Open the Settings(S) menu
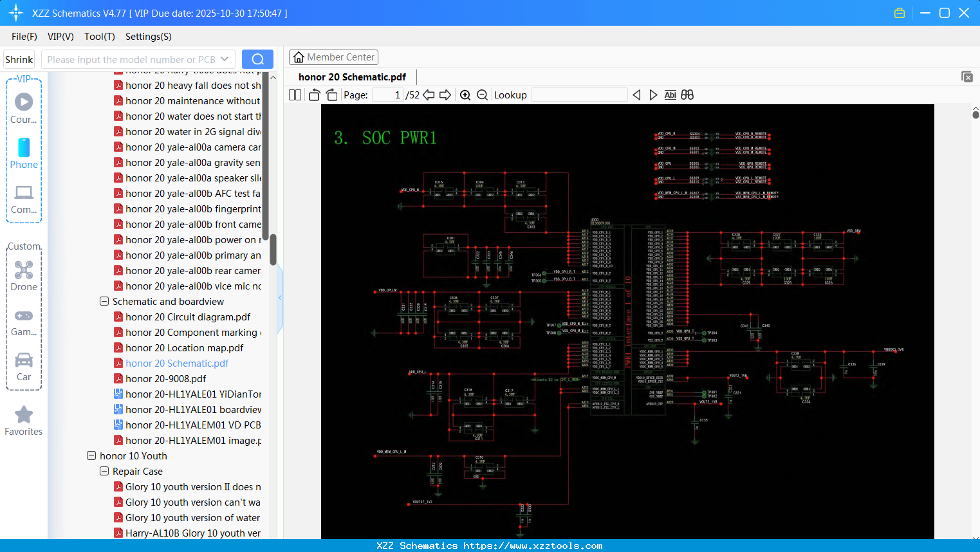The height and width of the screenshot is (552, 980). click(x=149, y=37)
